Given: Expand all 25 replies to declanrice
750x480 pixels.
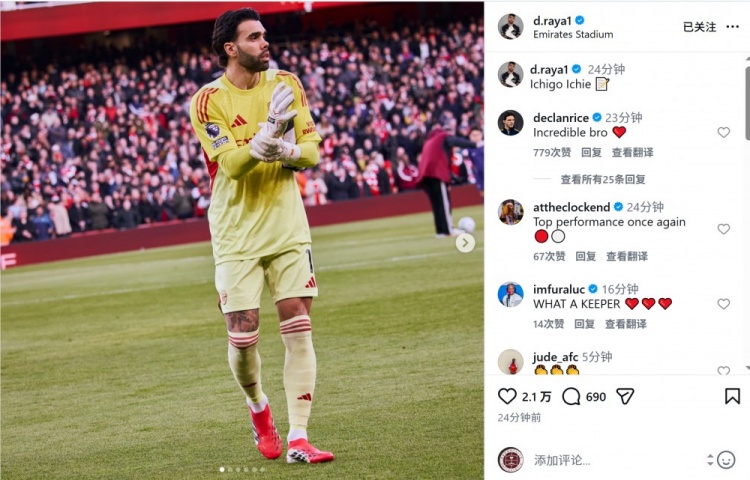Looking at the screenshot, I should [x=603, y=179].
